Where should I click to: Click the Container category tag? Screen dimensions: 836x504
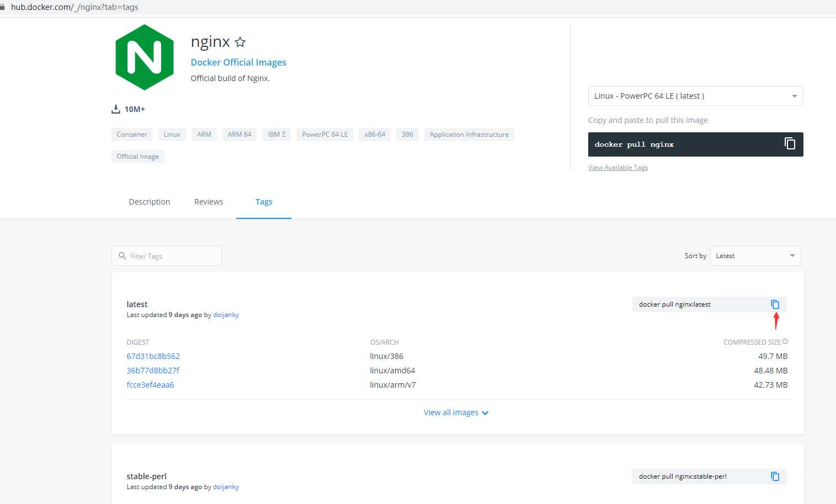tap(132, 135)
